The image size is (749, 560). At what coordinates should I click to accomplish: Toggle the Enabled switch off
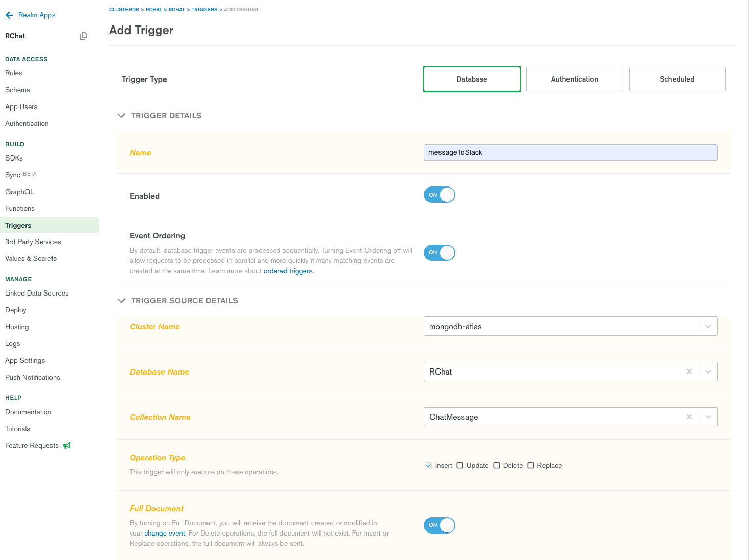pyautogui.click(x=439, y=195)
